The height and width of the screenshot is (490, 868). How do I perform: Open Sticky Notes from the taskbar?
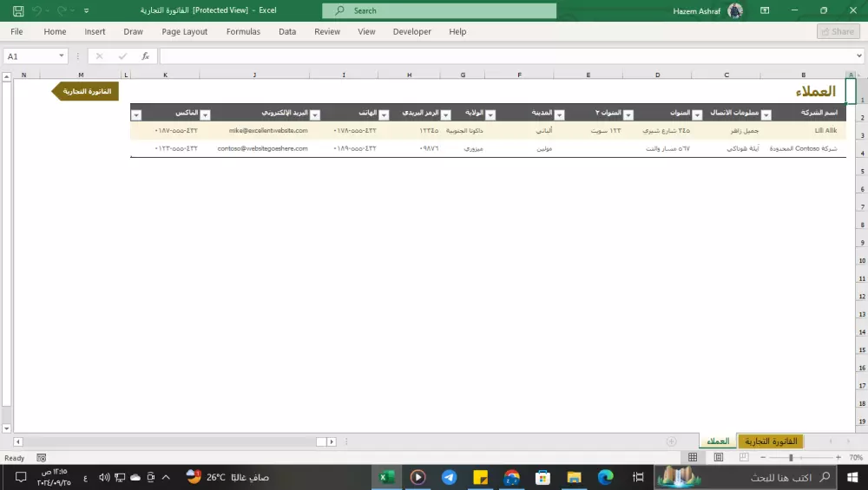pyautogui.click(x=481, y=477)
